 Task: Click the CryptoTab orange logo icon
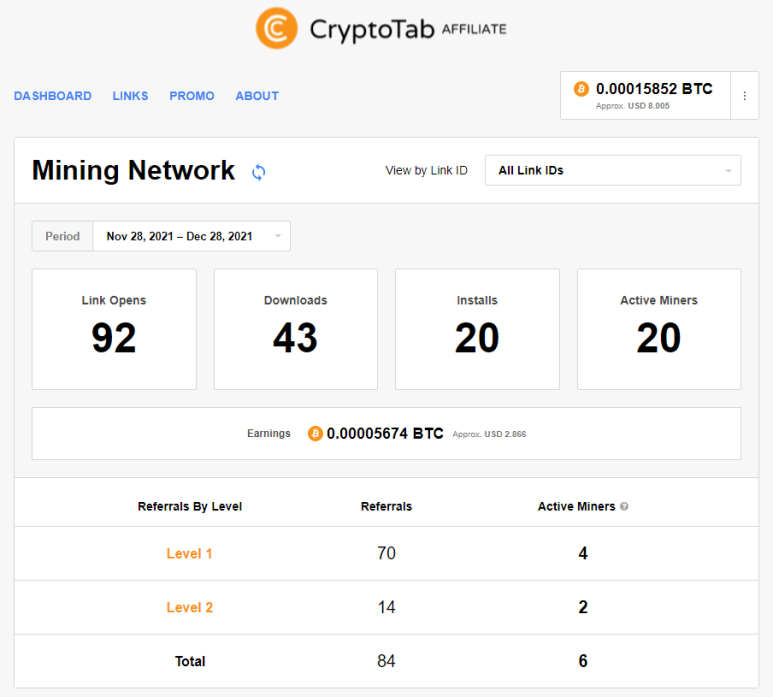[x=277, y=28]
